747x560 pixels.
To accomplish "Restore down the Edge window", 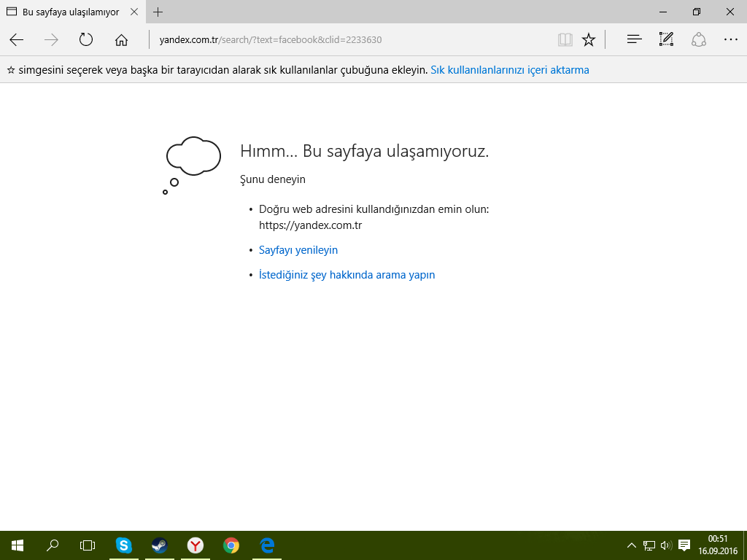I will click(697, 12).
